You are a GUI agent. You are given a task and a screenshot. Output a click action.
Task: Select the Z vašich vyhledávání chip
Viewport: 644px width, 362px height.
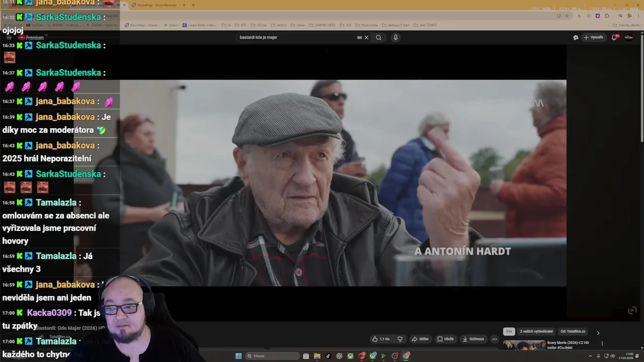[536, 331]
